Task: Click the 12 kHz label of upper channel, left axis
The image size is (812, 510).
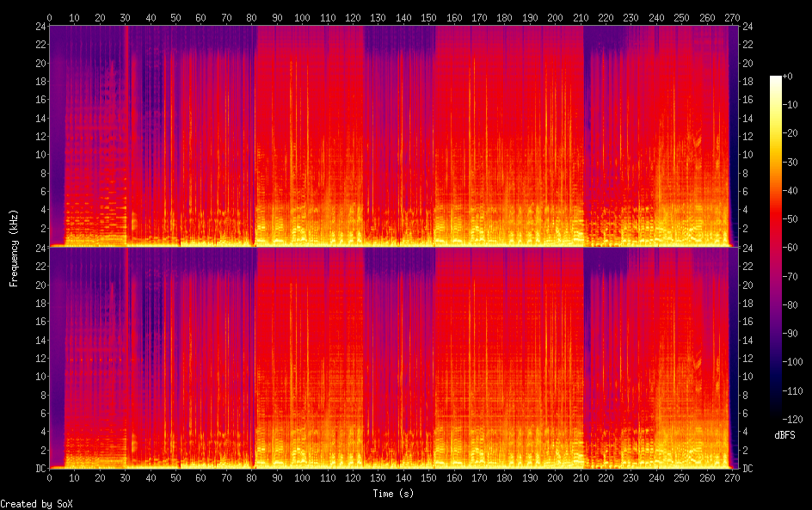Action: (x=41, y=136)
